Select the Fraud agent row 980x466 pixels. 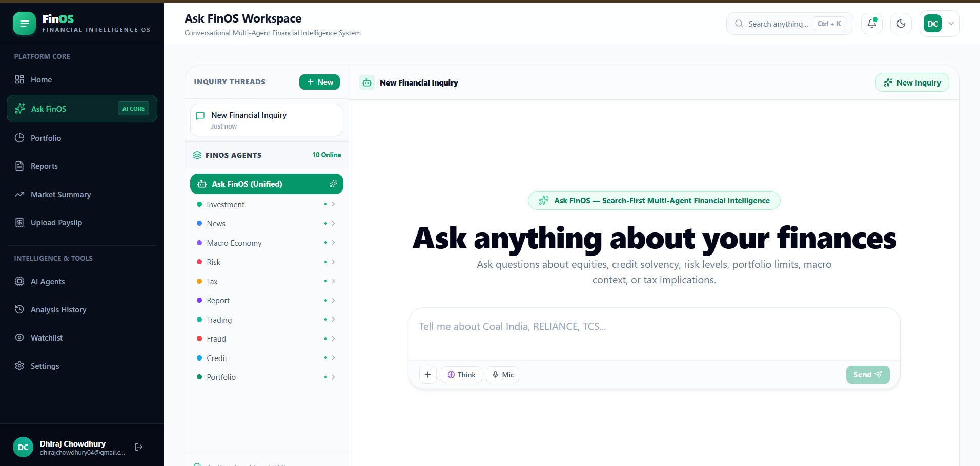click(x=267, y=338)
